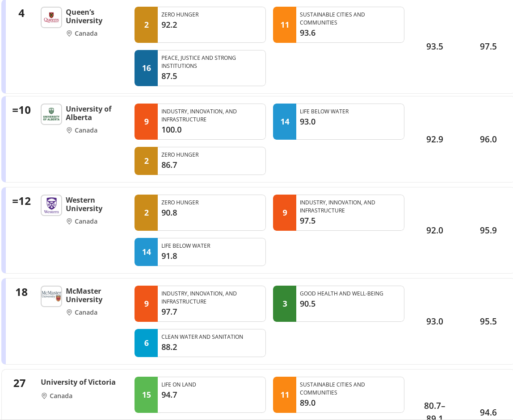The height and width of the screenshot is (420, 513).
Task: Click the Western University logo
Action: tap(51, 205)
